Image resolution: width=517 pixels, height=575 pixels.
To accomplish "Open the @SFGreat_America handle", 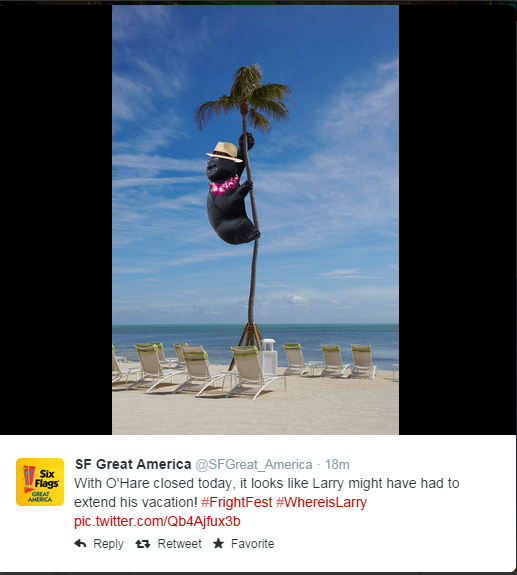I will 254,465.
